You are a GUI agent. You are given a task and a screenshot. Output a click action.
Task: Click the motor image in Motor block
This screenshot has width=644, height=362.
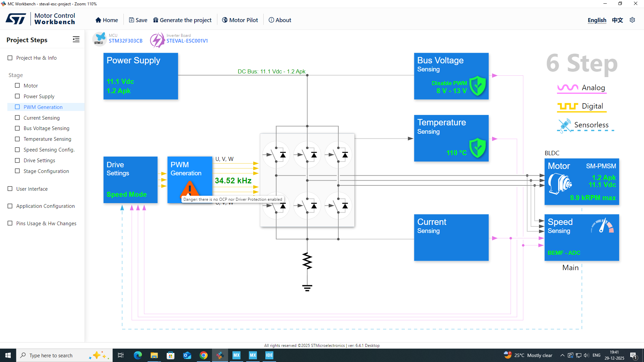tap(559, 184)
